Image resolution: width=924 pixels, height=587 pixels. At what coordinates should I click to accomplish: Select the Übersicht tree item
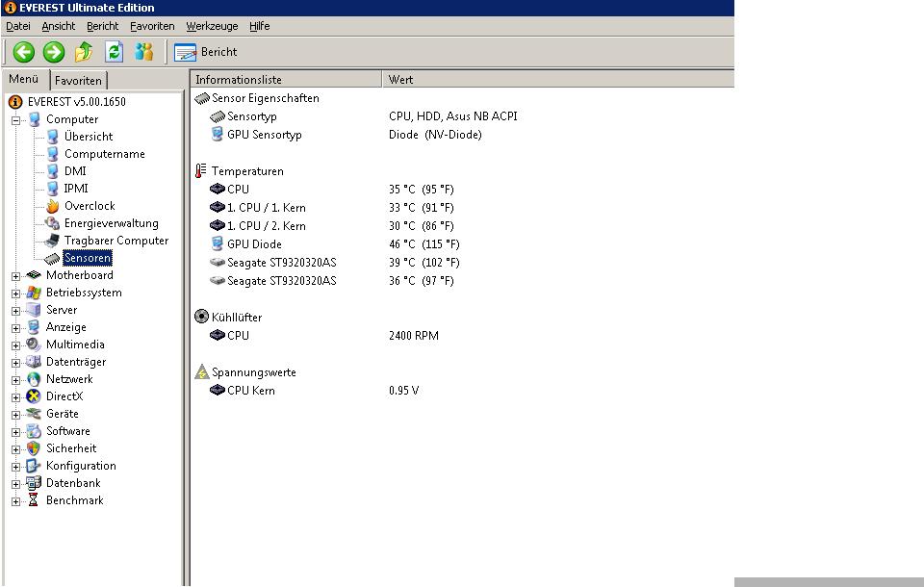click(89, 137)
